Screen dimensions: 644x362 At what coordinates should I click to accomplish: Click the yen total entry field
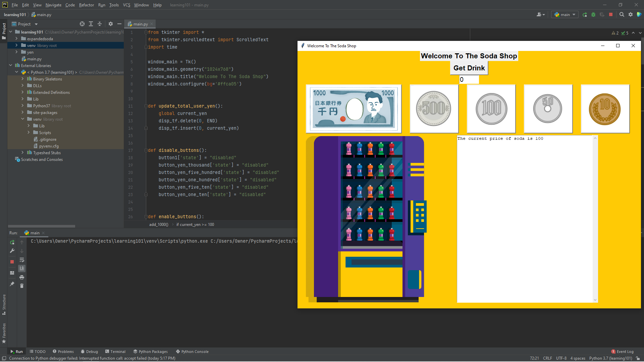coord(469,79)
